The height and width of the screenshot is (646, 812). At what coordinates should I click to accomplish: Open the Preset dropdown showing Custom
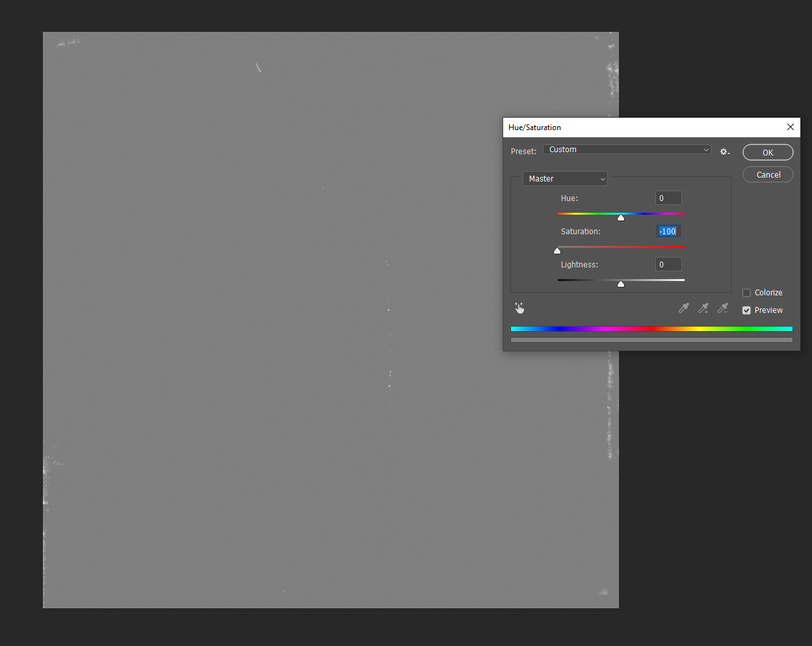[x=626, y=149]
